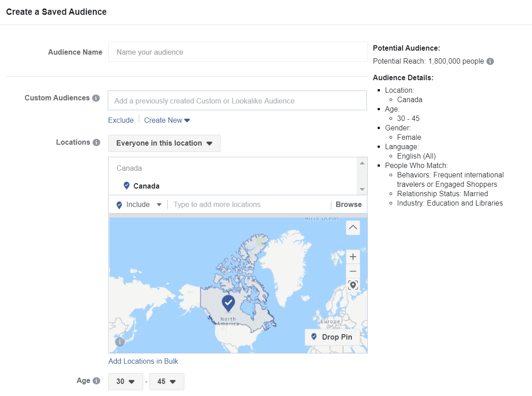Open the Create New dropdown
Image resolution: width=532 pixels, height=396 pixels.
(x=167, y=120)
